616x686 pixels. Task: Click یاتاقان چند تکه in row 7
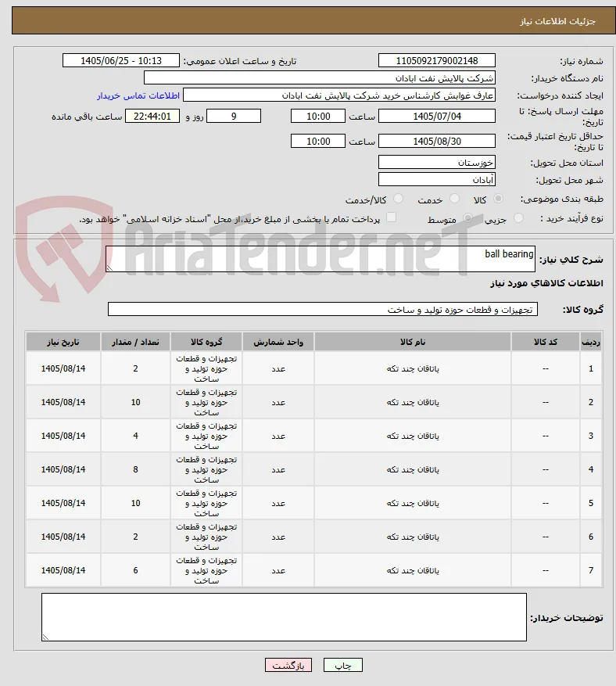click(412, 571)
